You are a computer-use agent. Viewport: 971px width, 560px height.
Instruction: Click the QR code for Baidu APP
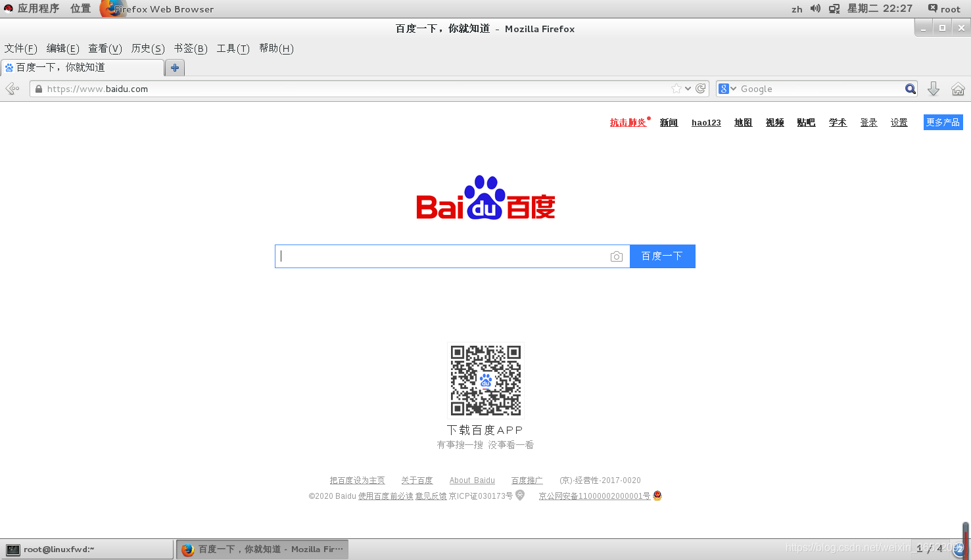[486, 381]
